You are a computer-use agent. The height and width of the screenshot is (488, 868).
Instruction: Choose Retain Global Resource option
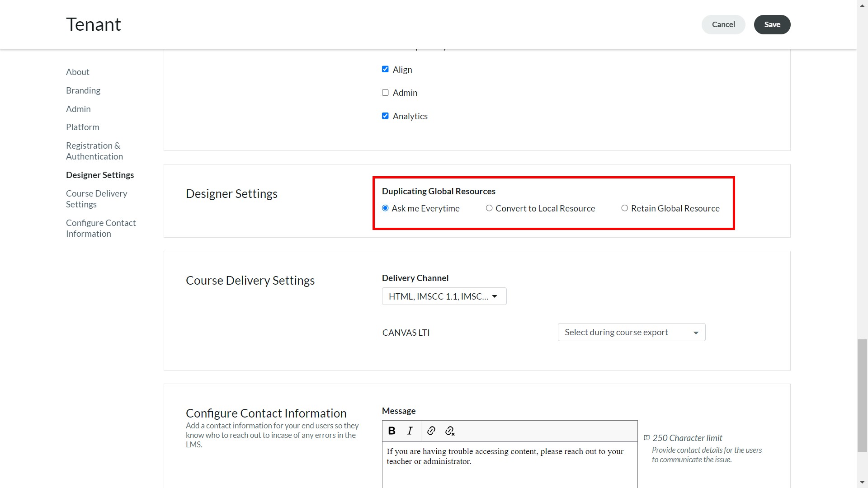click(624, 208)
